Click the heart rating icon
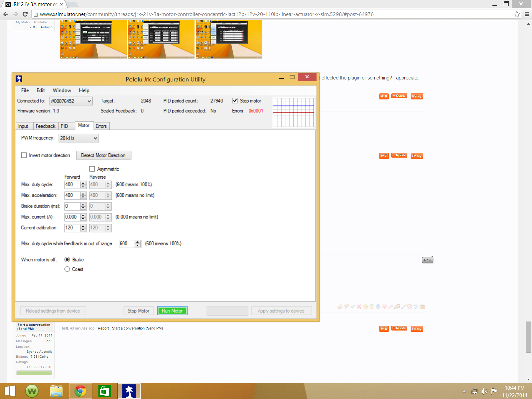Screen dimensions: 532x399 (384, 307)
